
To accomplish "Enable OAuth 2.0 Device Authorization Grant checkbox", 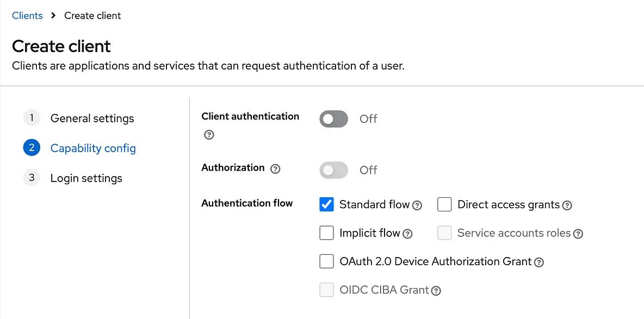I will tap(326, 261).
